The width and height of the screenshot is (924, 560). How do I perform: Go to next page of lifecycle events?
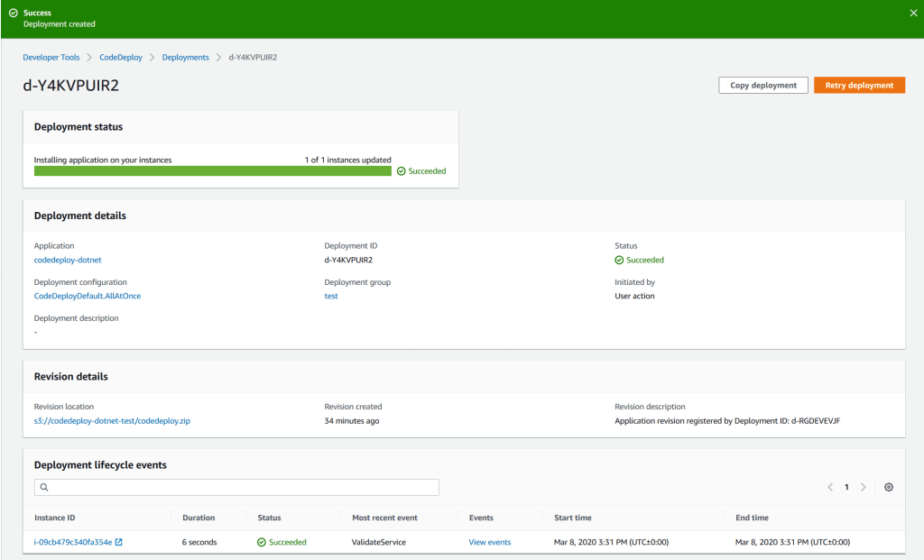863,487
